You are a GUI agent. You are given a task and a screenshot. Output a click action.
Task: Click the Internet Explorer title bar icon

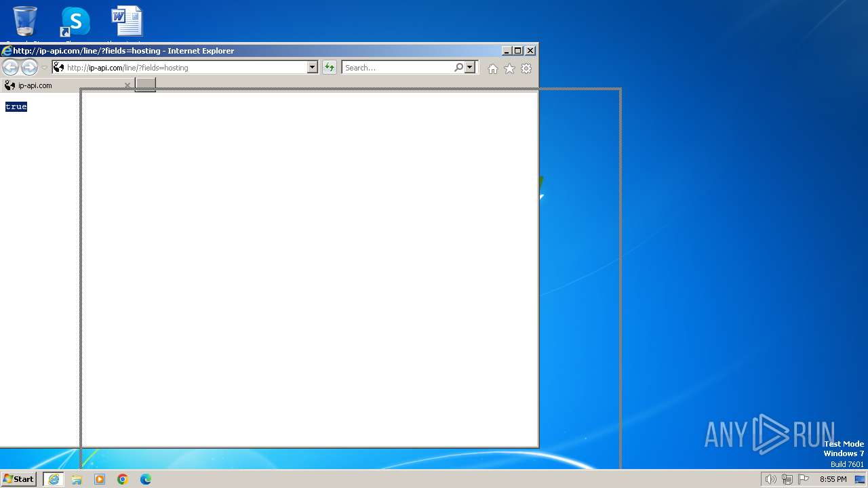click(x=7, y=51)
